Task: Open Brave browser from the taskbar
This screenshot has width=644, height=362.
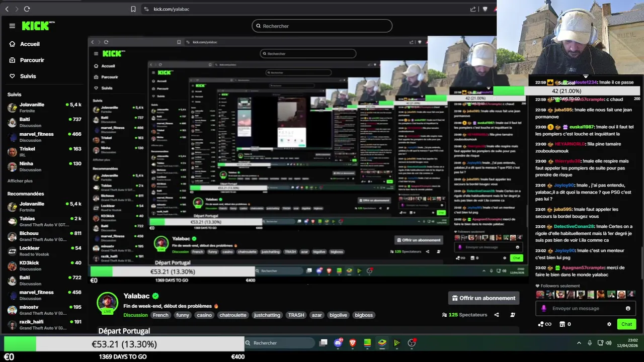Action: 353,343
